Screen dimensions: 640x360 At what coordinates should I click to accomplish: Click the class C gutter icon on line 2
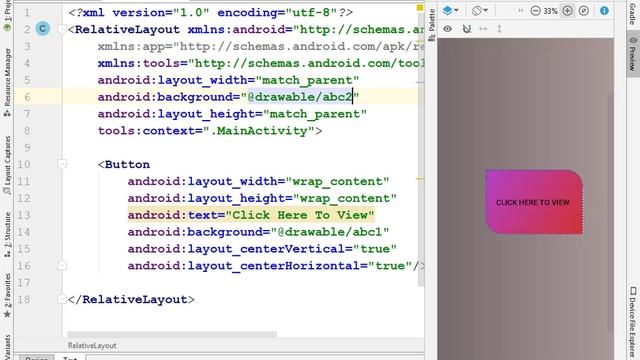click(42, 29)
